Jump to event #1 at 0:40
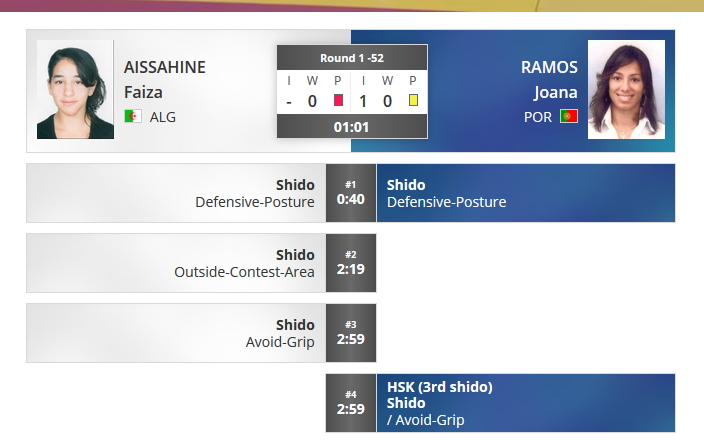The width and height of the screenshot is (704, 448). (351, 193)
